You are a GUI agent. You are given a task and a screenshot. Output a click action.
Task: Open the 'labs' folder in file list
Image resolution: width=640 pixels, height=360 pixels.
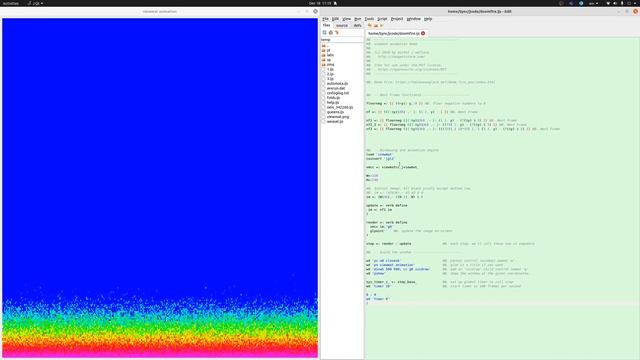[328, 55]
